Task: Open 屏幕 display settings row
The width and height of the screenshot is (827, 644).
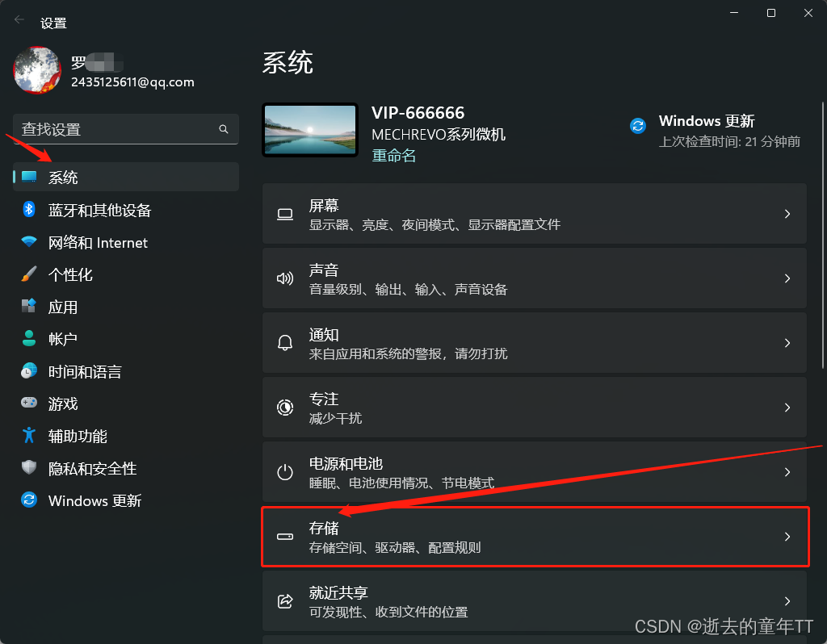Action: point(535,213)
